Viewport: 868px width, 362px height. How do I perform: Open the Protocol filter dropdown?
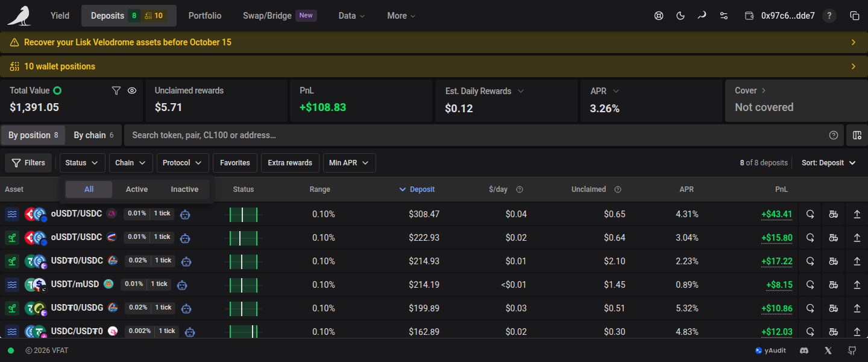click(183, 163)
